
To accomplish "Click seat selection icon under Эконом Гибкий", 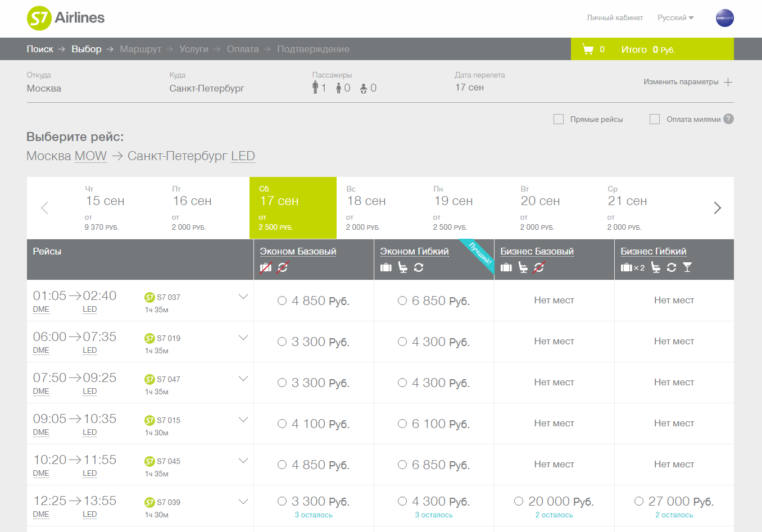I will [x=403, y=267].
